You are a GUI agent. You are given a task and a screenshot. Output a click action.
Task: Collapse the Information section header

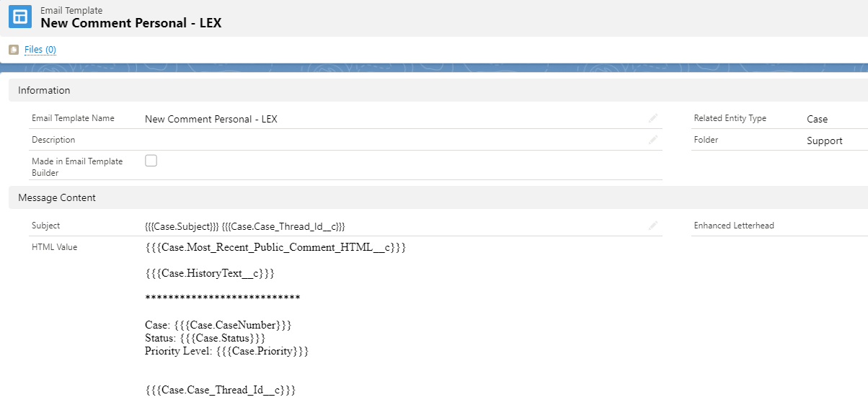point(438,90)
